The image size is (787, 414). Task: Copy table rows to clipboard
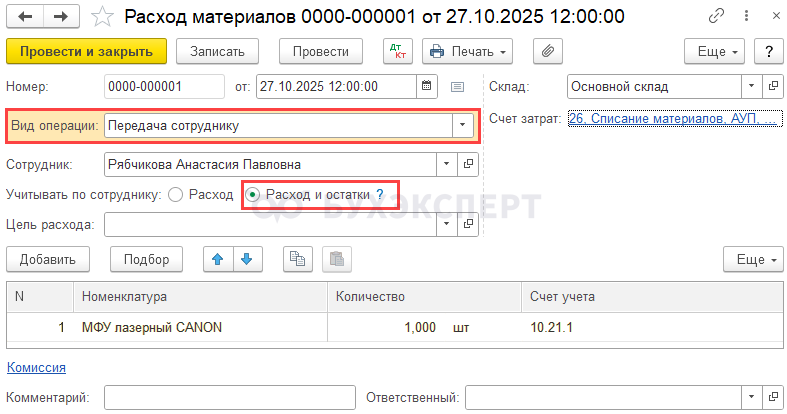point(298,259)
